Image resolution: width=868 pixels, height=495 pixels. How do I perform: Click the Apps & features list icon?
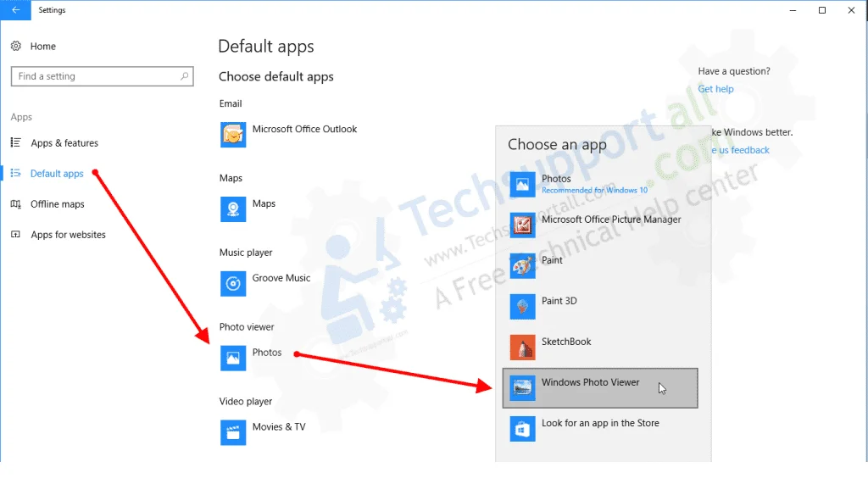[16, 143]
